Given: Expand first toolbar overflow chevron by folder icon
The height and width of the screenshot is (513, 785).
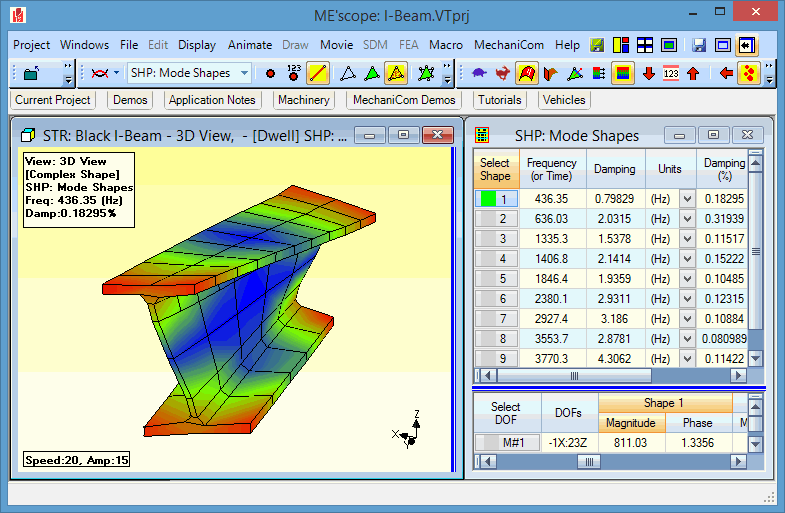Looking at the screenshot, I should [x=68, y=74].
